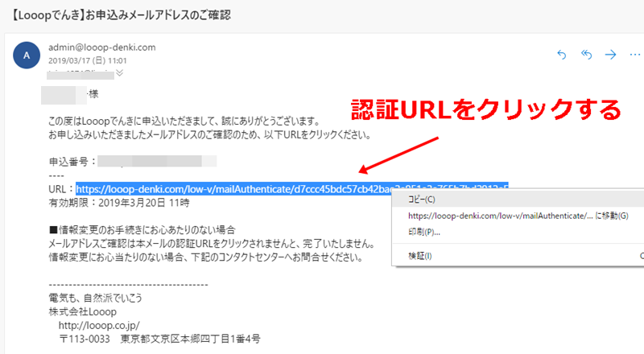The height and width of the screenshot is (354, 644).
Task: Click the sender address admin@looop-denki.com
Action: click(x=102, y=47)
